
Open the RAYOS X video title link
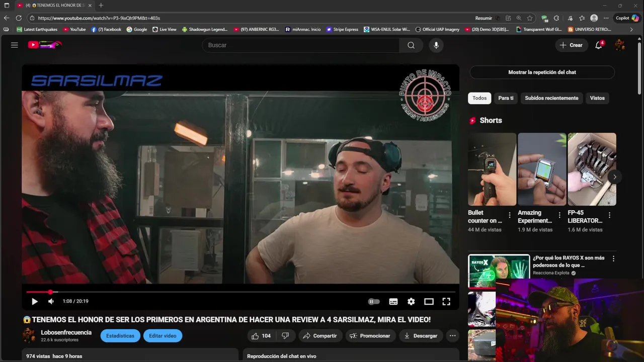pos(569,261)
